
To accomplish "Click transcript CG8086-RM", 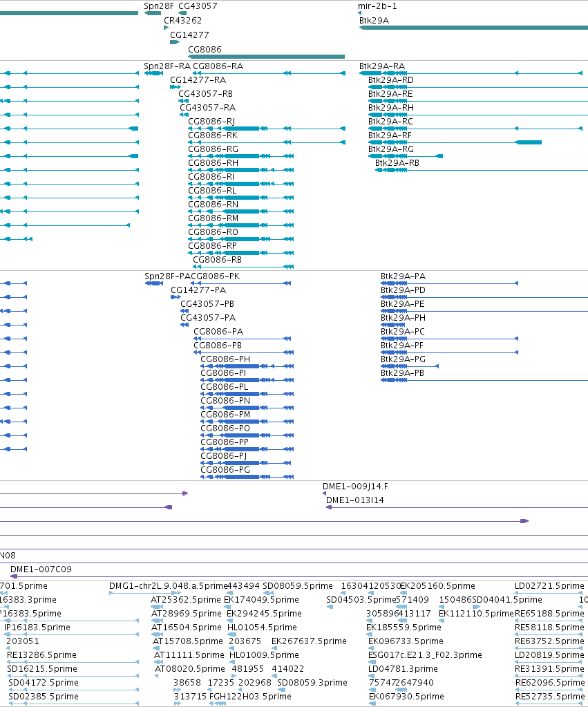I will [214, 218].
